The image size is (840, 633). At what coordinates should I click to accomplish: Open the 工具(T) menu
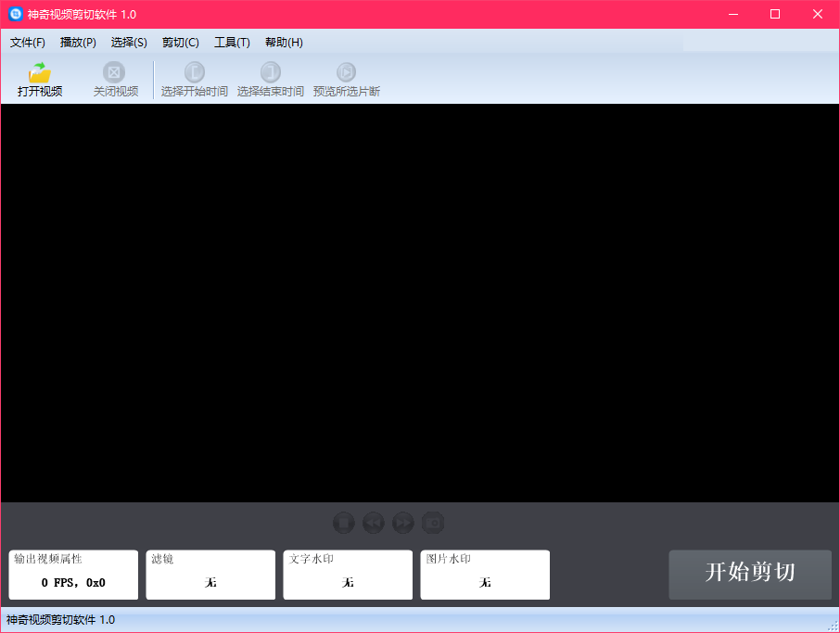[232, 42]
